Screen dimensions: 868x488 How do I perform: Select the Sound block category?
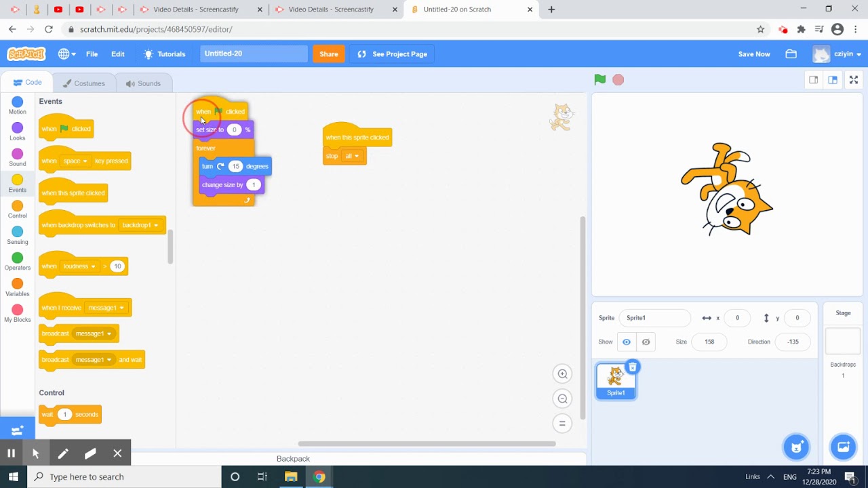(17, 157)
